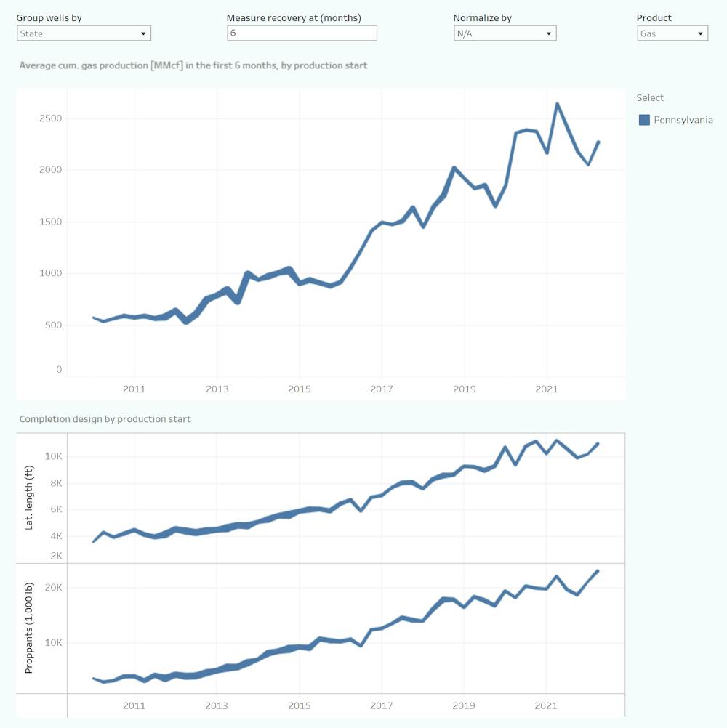Viewport: 727px width, 728px height.
Task: Click the 2017 label on the top chart axis
Action: coord(382,389)
